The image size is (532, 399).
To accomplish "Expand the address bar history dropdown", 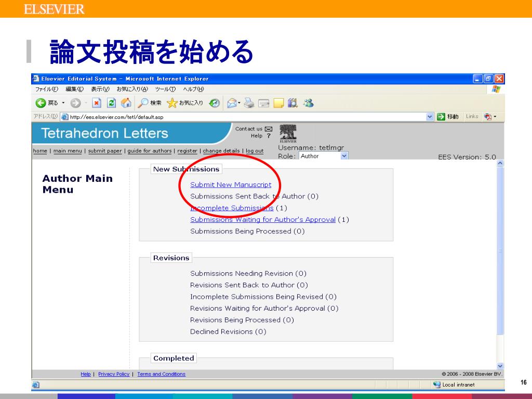I will coord(430,117).
